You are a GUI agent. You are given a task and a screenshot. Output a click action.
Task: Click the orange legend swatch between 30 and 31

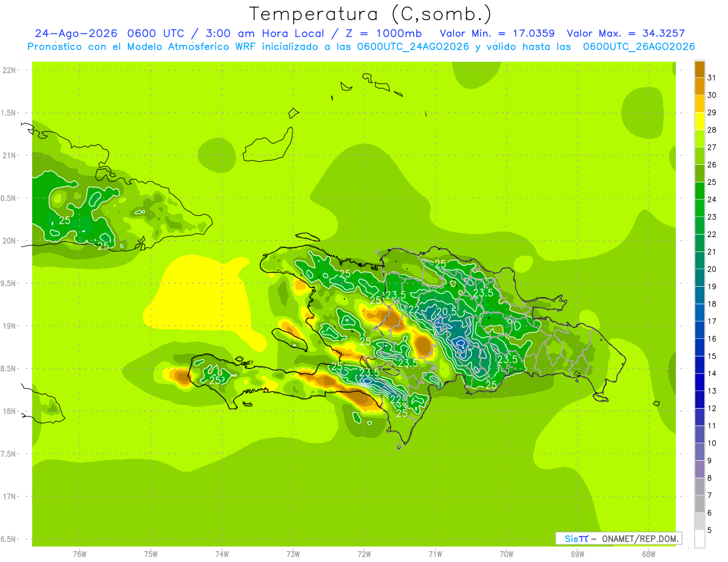699,87
